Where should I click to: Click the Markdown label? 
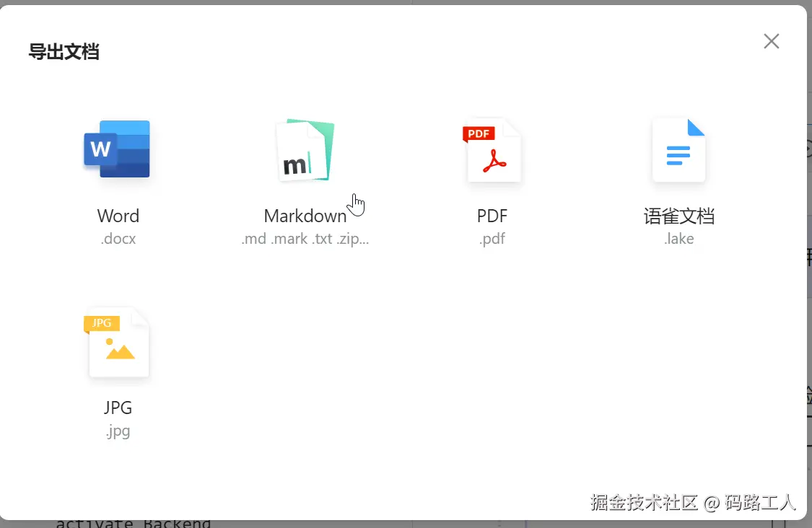(305, 216)
